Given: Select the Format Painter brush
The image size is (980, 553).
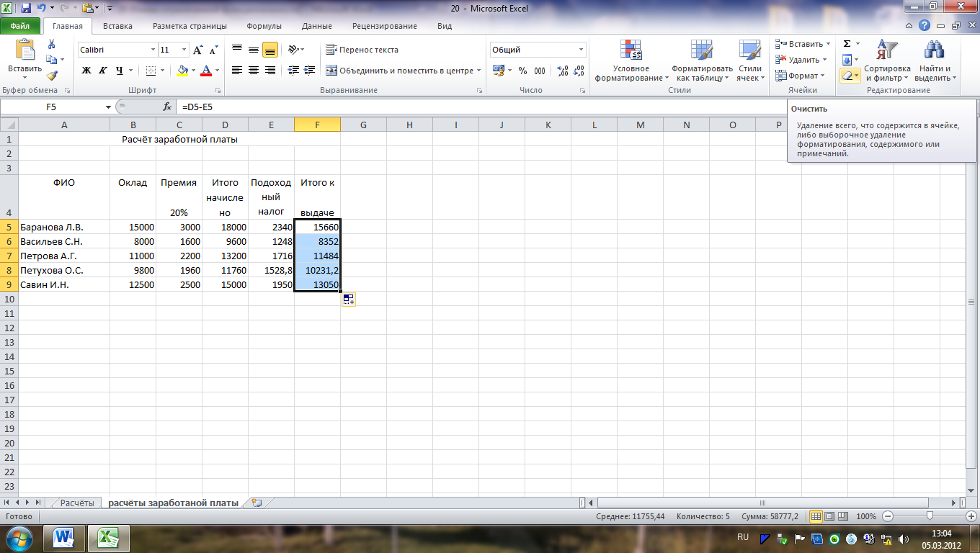Looking at the screenshot, I should tap(51, 75).
